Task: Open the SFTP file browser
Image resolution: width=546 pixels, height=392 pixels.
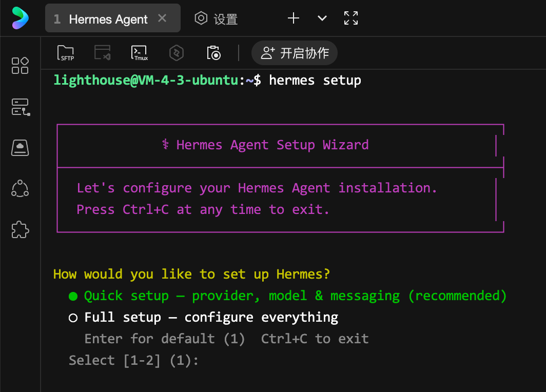Action: [66, 53]
